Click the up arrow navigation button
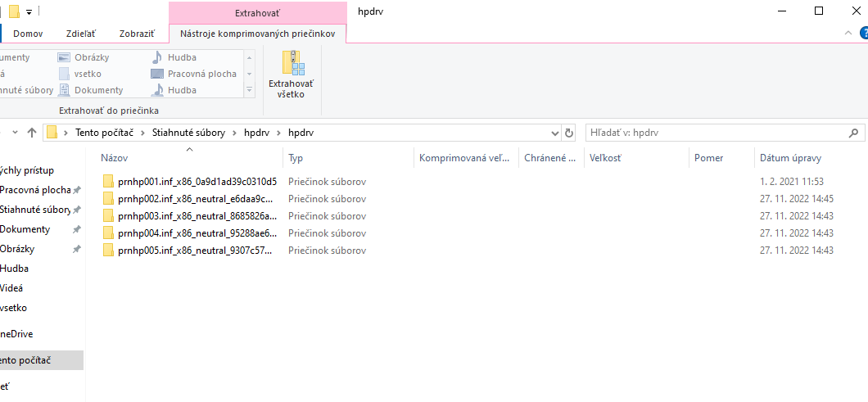This screenshot has width=868, height=402. pos(32,133)
